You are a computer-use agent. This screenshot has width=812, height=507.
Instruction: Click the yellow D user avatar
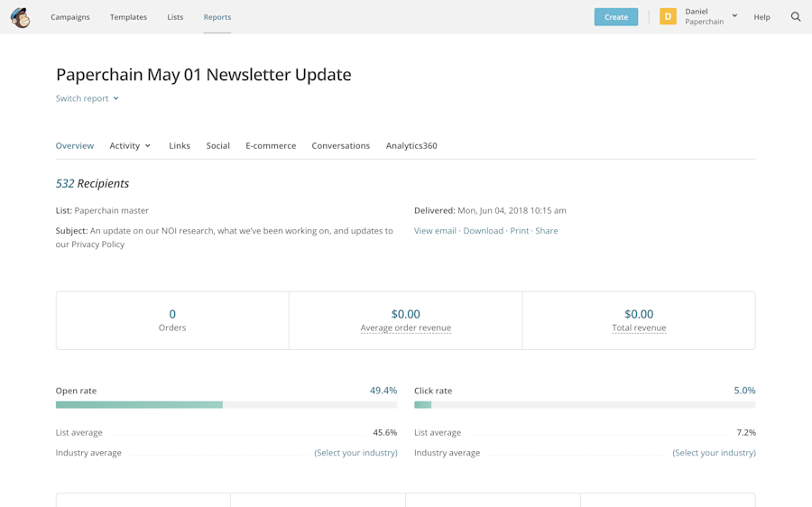[668, 16]
